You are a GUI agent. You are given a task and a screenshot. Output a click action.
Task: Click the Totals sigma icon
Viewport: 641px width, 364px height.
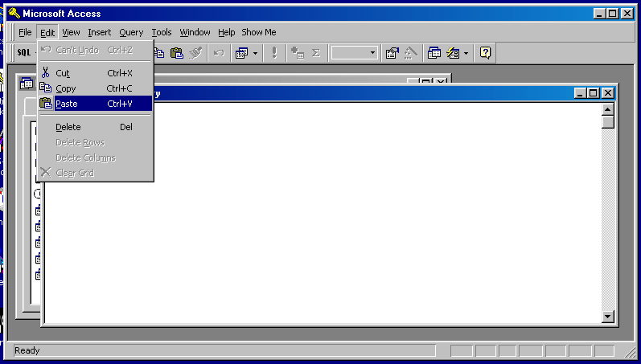[x=315, y=53]
